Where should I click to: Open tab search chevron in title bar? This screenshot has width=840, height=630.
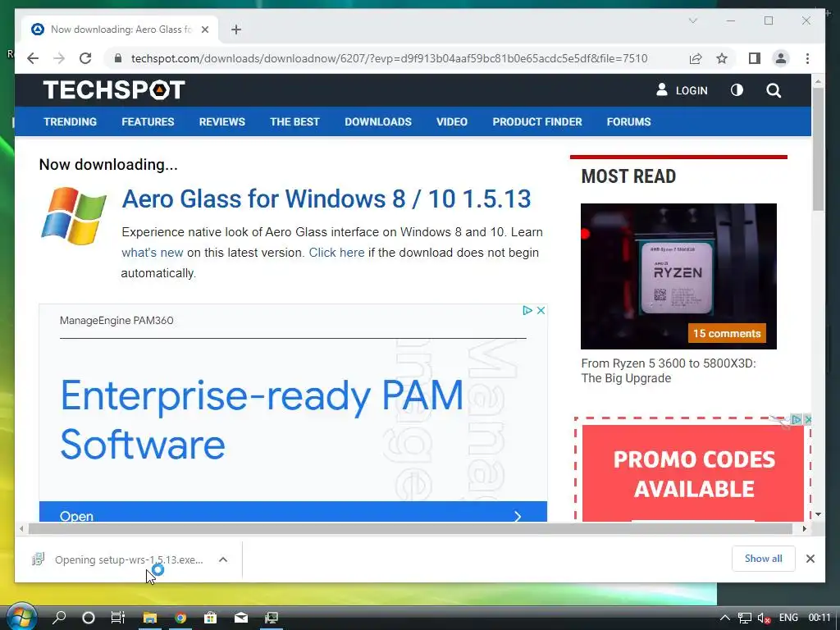[x=692, y=21]
